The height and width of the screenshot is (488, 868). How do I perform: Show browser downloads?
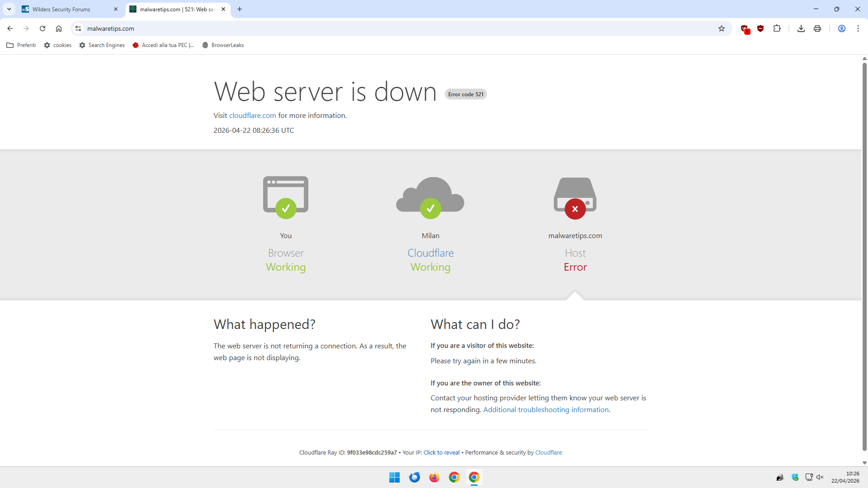(x=801, y=28)
